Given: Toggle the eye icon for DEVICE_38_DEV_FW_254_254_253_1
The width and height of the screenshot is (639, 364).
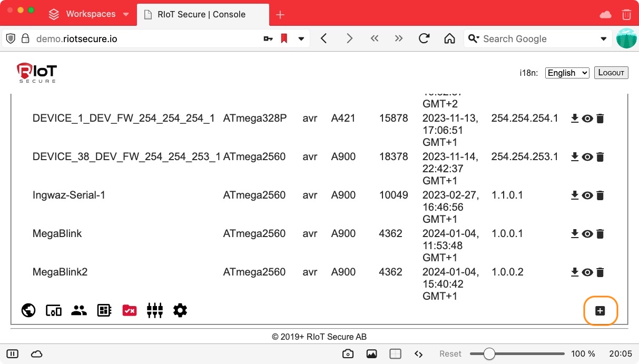Looking at the screenshot, I should click(587, 157).
